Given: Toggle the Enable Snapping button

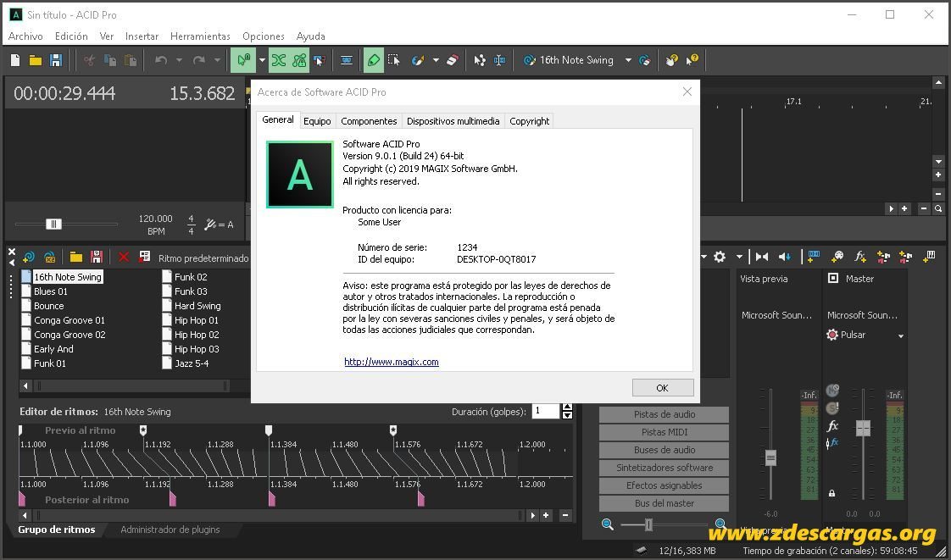Looking at the screenshot, I should point(244,60).
